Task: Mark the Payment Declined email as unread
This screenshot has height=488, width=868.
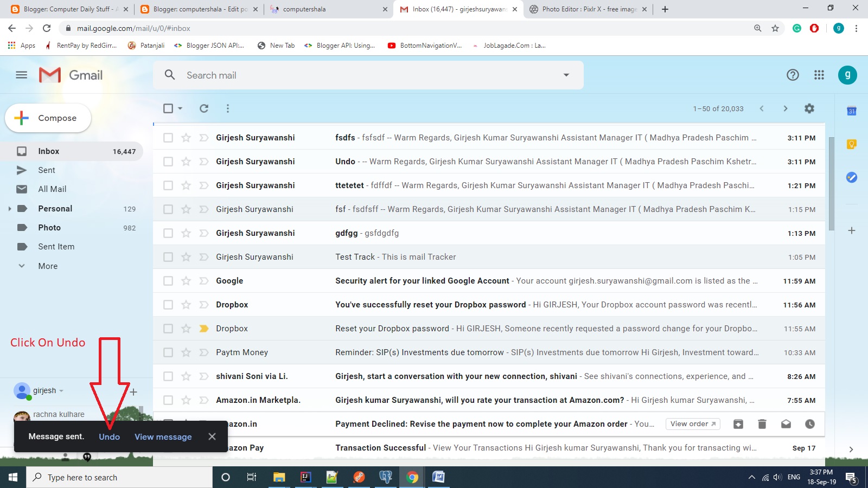Action: [786, 424]
